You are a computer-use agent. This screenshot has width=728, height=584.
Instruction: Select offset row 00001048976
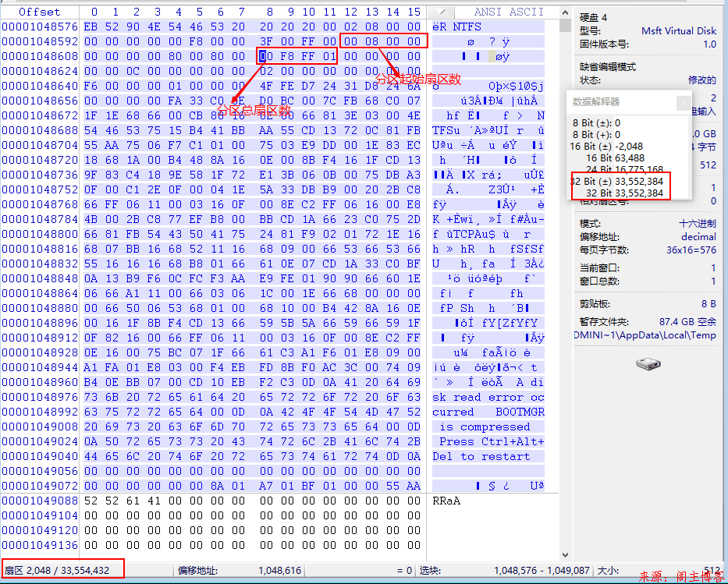coord(40,398)
